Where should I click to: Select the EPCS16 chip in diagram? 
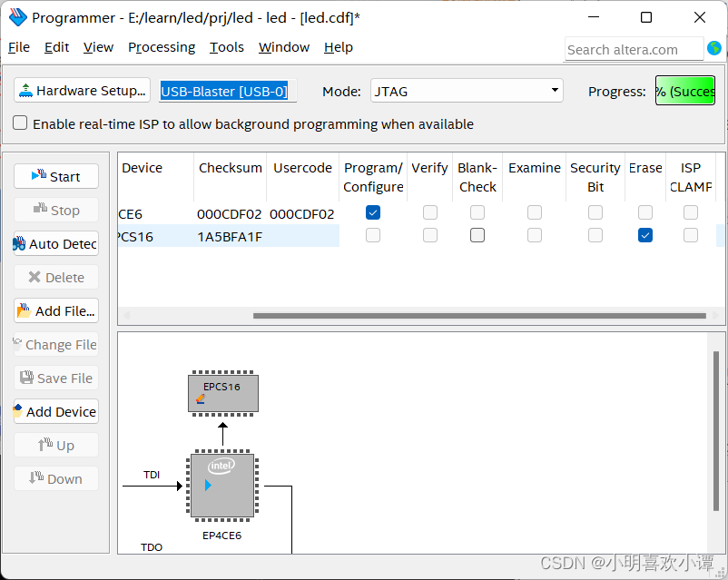point(223,393)
